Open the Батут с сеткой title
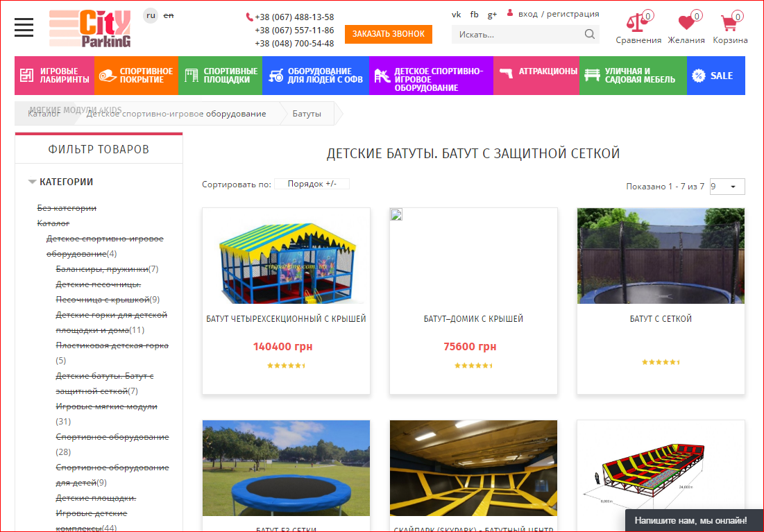Image resolution: width=764 pixels, height=532 pixels. [x=661, y=318]
